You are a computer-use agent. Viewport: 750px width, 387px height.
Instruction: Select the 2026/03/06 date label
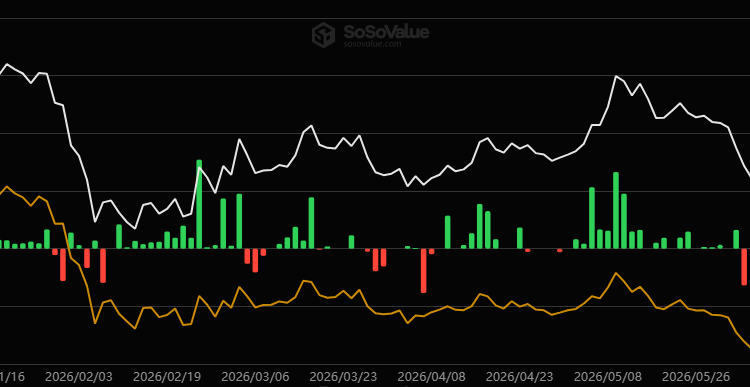[255, 376]
